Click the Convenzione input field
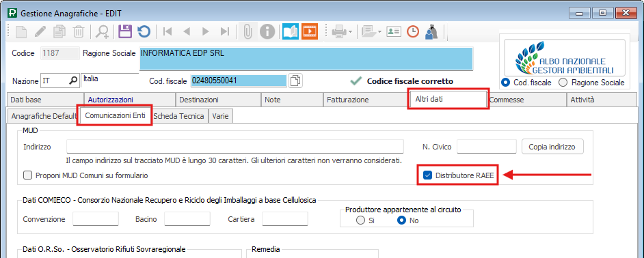 96,218
